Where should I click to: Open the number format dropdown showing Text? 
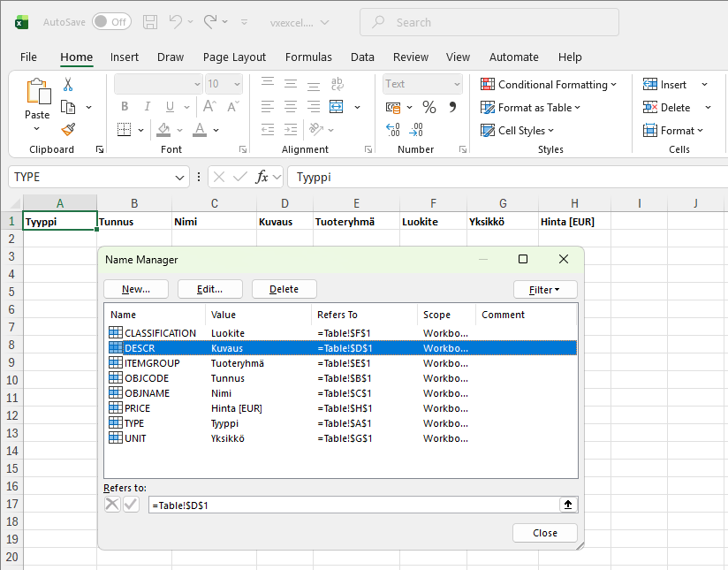pos(457,84)
